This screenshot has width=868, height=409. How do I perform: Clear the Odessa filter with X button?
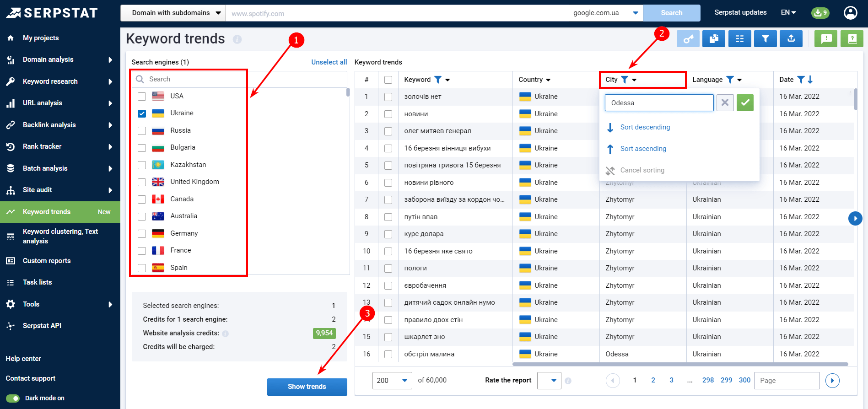coord(725,102)
